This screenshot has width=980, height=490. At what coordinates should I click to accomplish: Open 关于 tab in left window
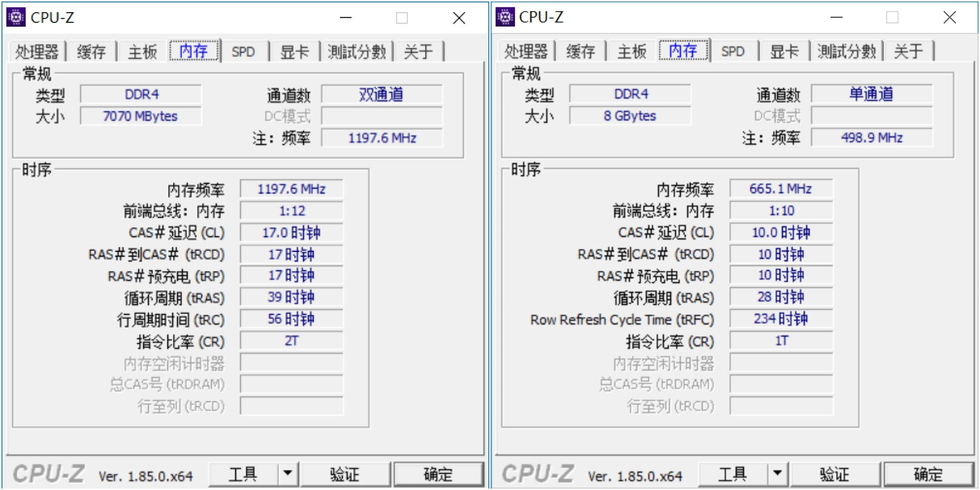tap(418, 51)
